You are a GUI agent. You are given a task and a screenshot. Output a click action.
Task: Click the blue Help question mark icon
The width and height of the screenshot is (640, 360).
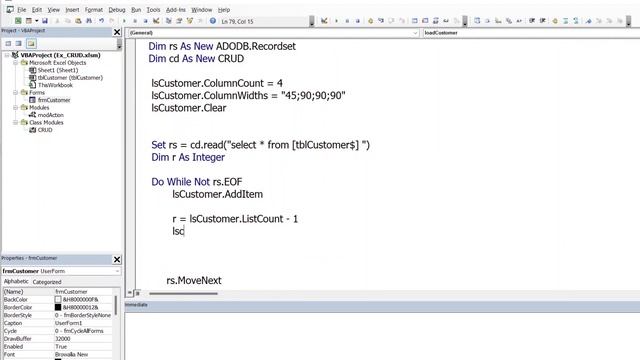pyautogui.click(x=213, y=21)
